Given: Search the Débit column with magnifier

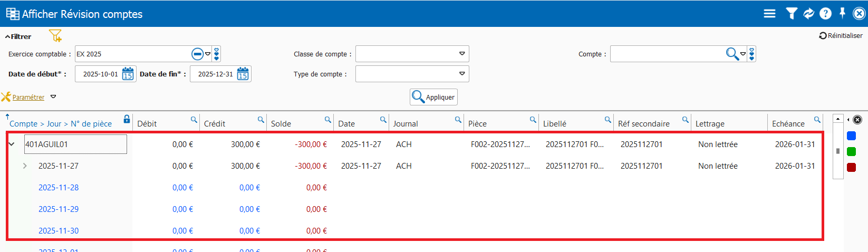Looking at the screenshot, I should pos(194,120).
